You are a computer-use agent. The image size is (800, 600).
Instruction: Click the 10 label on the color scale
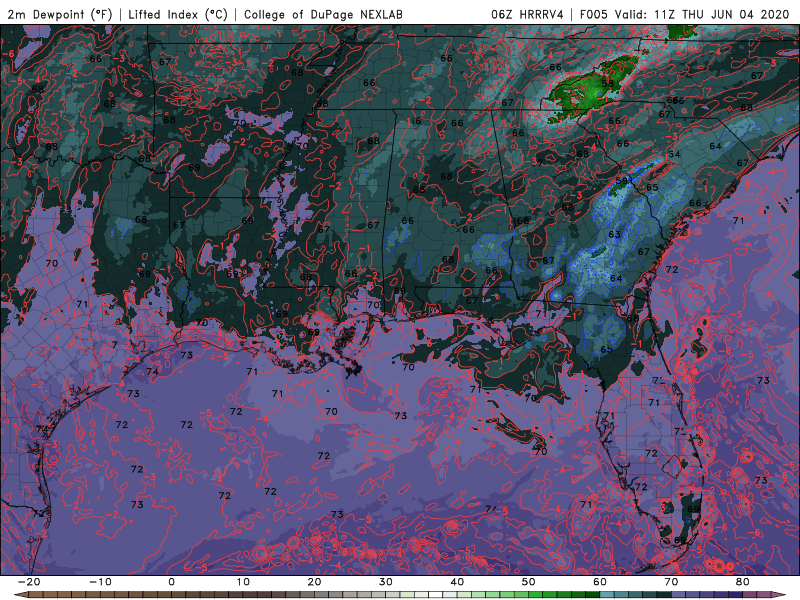click(243, 582)
